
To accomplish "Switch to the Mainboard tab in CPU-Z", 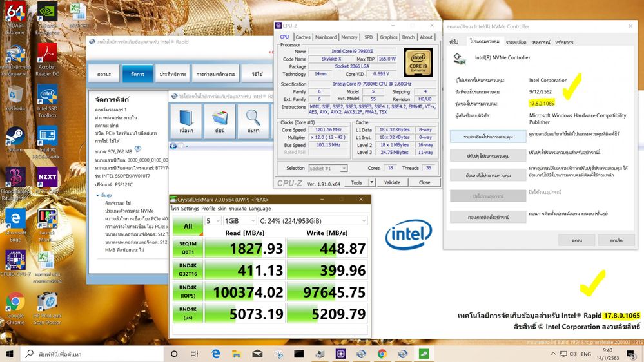I will click(326, 37).
